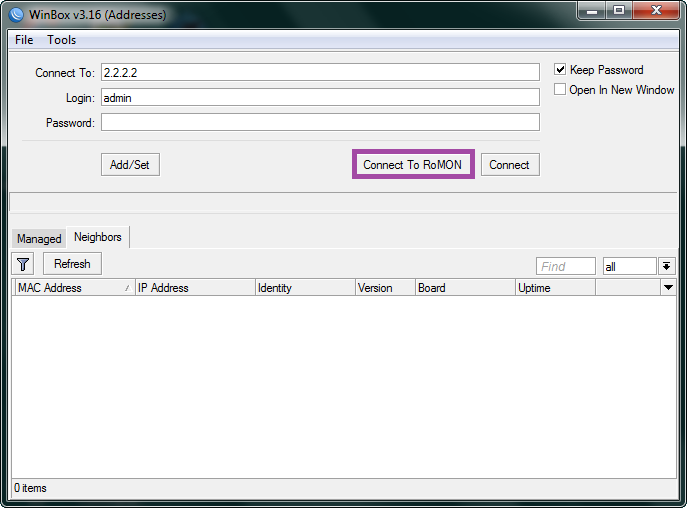
Task: Click into the Login field
Action: click(x=320, y=97)
